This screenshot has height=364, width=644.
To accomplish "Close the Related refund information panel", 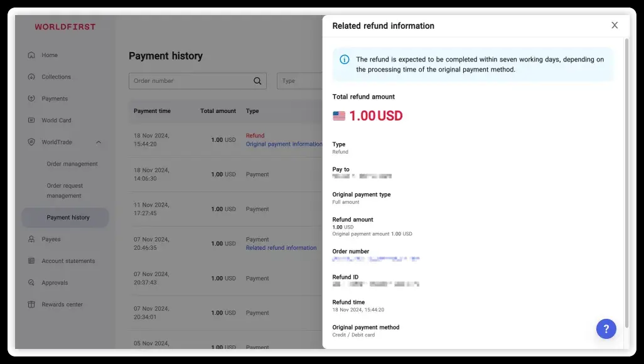I will [614, 25].
